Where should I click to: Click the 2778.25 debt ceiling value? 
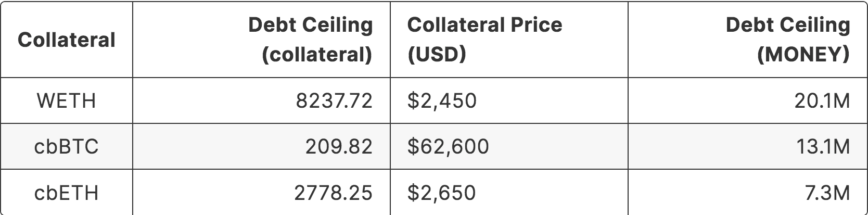334,193
